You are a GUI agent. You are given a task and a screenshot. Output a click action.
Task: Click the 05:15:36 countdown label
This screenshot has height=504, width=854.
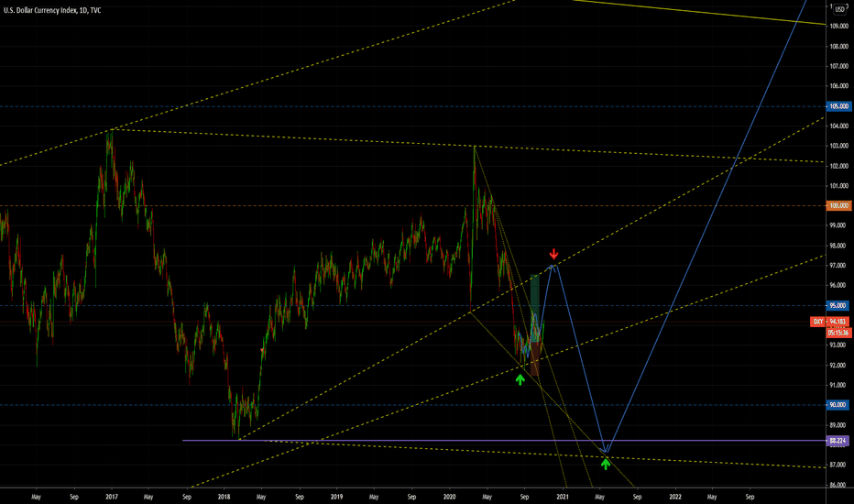coord(838,332)
